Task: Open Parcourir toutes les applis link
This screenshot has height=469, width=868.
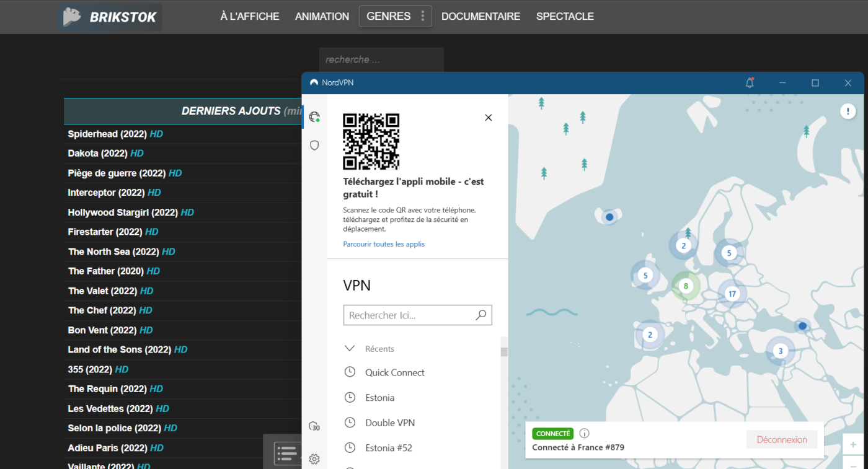Action: (384, 244)
